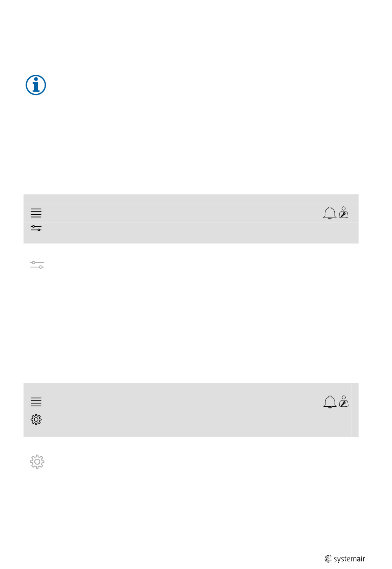
Task: Click the blank area right of the lower panel's gear icon
Action: pyautogui.click(x=165, y=420)
